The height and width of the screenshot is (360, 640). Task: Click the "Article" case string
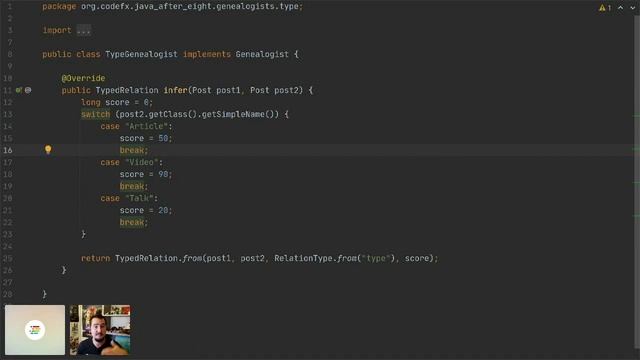(x=147, y=126)
